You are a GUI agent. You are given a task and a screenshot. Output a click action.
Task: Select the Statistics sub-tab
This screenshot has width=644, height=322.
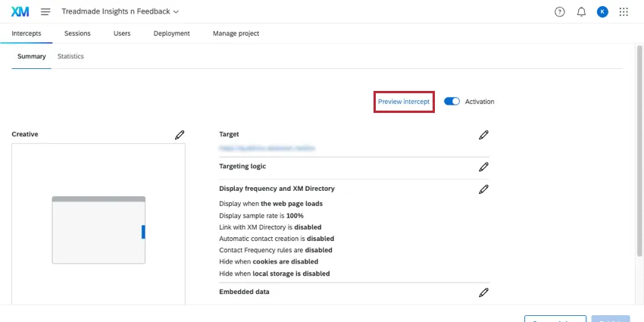pyautogui.click(x=70, y=56)
